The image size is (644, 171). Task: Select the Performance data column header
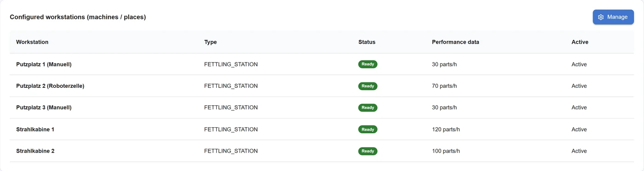click(455, 42)
